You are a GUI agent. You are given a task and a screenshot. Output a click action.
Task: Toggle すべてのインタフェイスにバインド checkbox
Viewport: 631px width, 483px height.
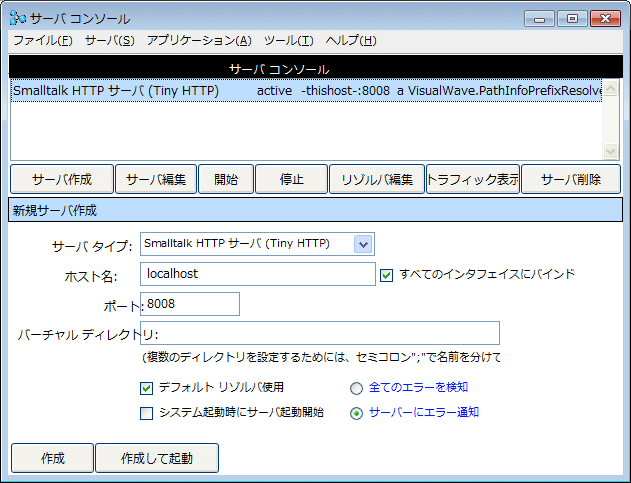387,274
